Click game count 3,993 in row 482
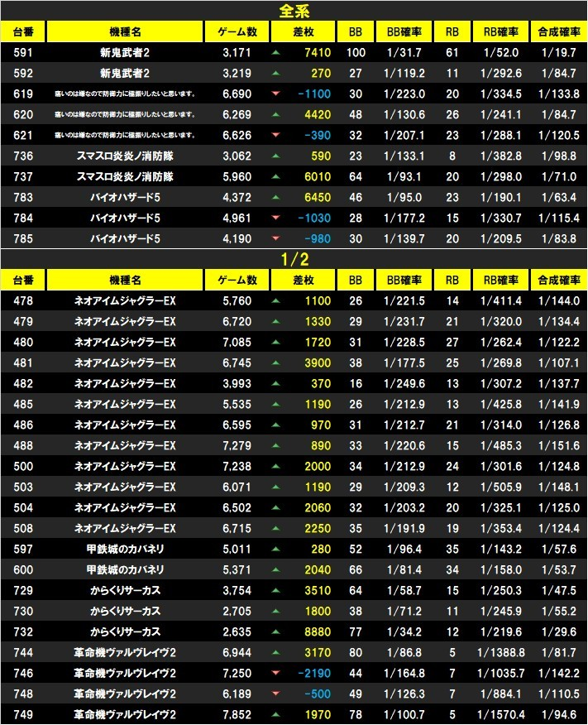Screen dimensions: 588x725 pos(237,383)
